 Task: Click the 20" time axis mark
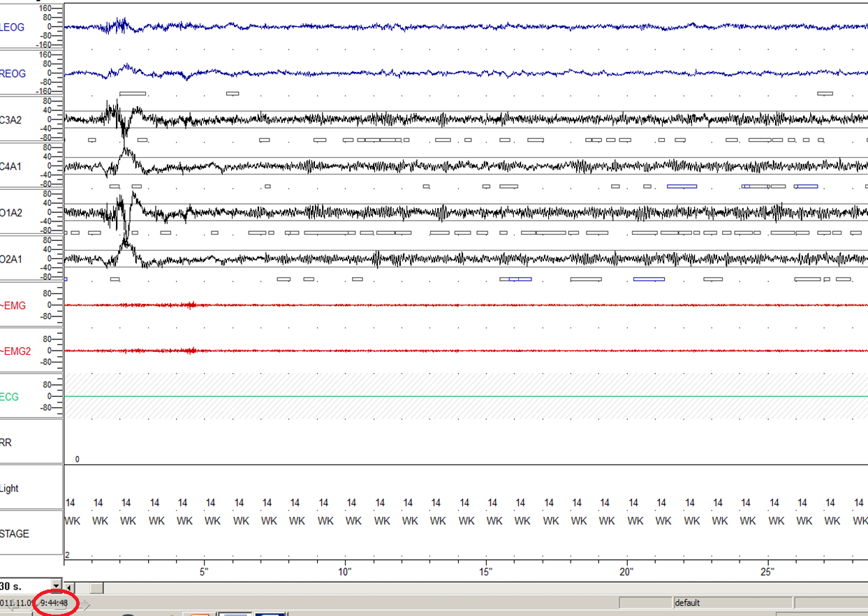click(626, 572)
